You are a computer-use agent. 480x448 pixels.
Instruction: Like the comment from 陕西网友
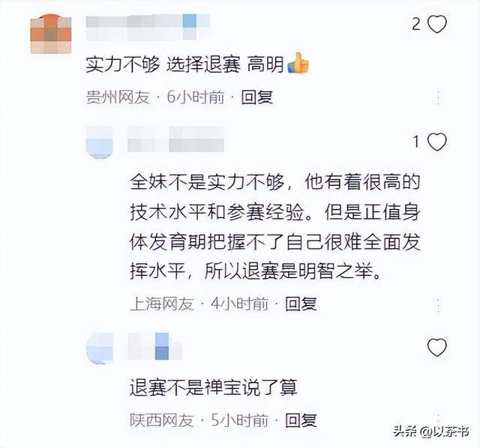[436, 348]
